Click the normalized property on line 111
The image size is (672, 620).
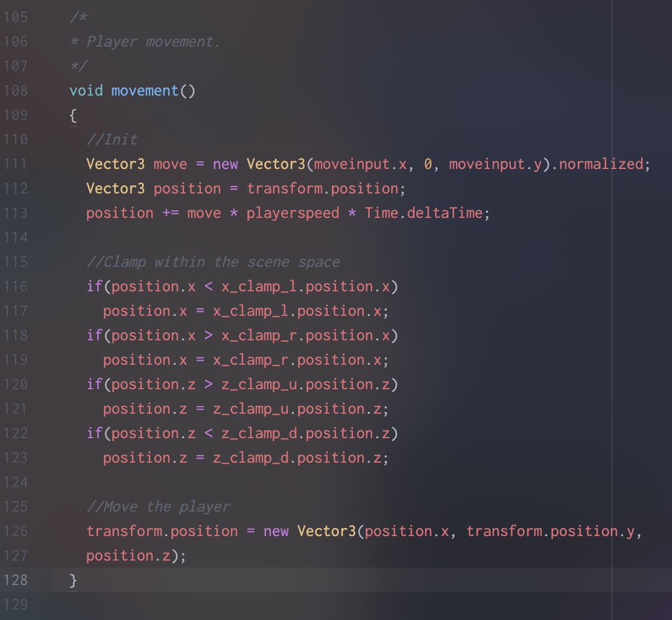tap(602, 164)
